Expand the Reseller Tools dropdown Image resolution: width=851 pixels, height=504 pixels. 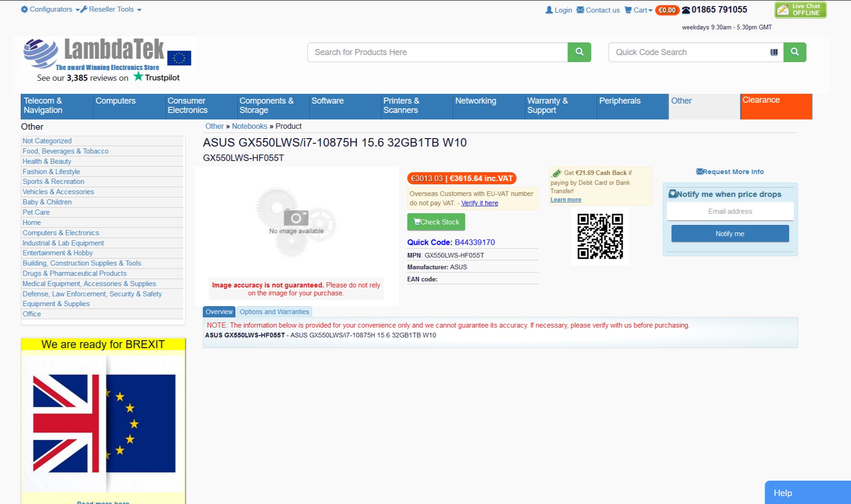(x=111, y=9)
